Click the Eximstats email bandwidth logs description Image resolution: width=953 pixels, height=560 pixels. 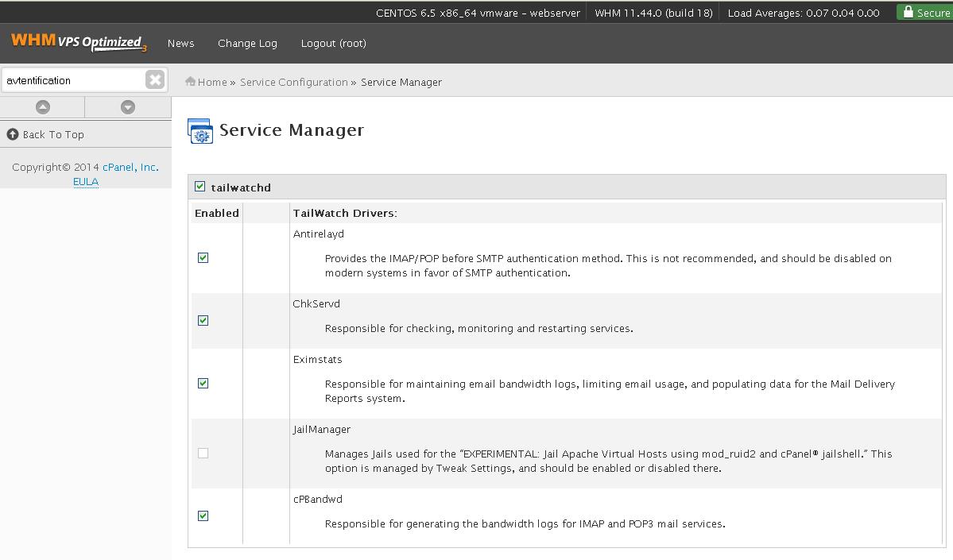[x=610, y=391]
